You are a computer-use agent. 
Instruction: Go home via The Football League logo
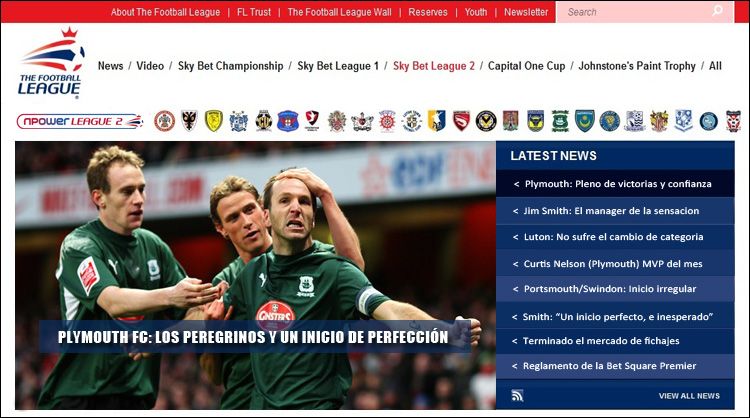[x=52, y=63]
